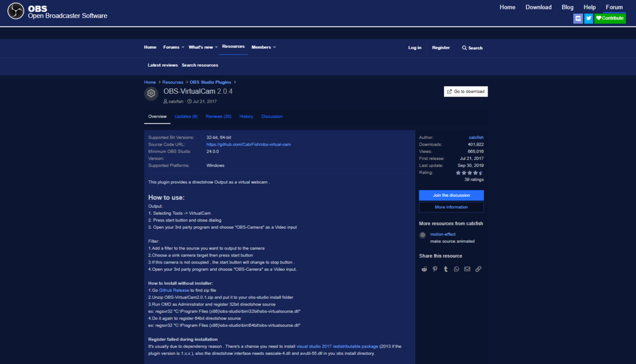Expand the Forums dropdown arrow
Screen dimensions: 636x364
point(183,47)
